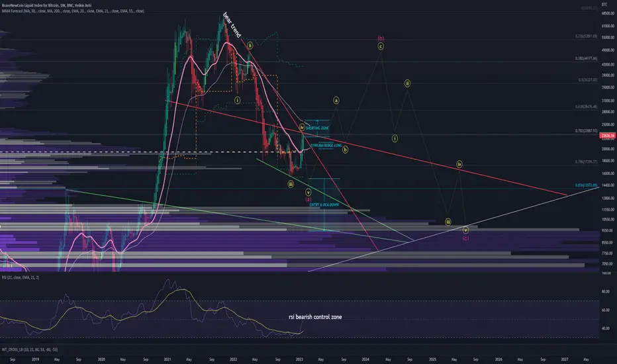
Task: Select the RSI 60.00 scale label
Action: point(605,310)
